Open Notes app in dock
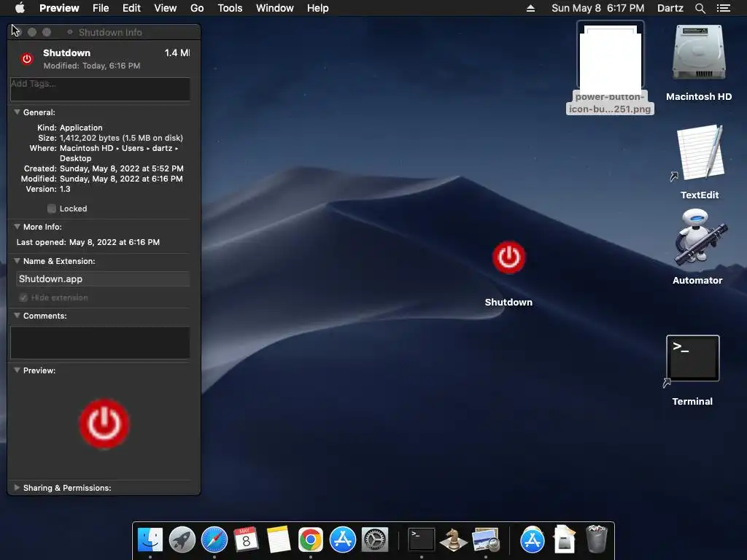 tap(278, 540)
